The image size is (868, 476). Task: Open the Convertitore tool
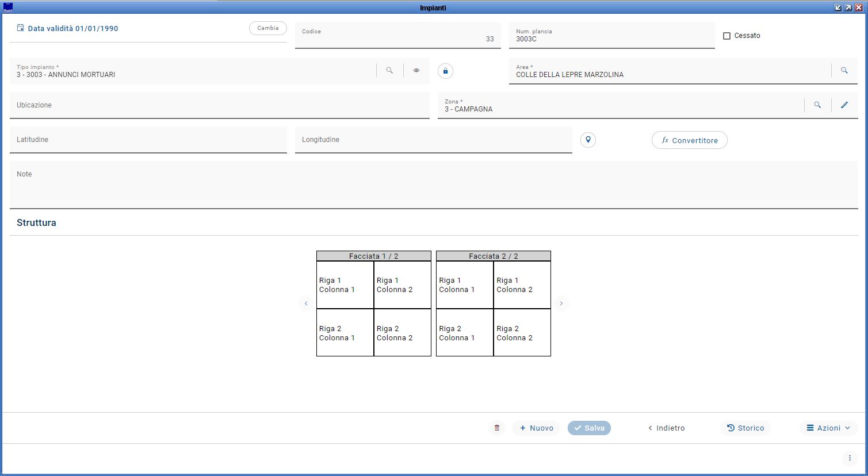coord(689,140)
